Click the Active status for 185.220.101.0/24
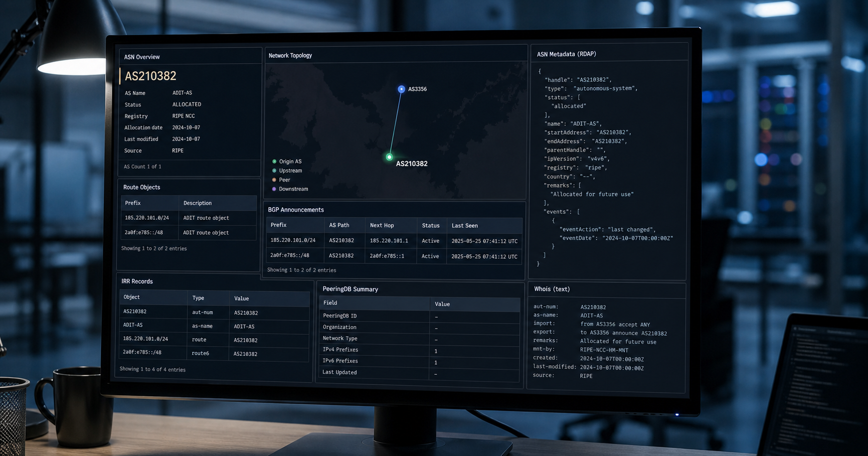 pyautogui.click(x=431, y=241)
